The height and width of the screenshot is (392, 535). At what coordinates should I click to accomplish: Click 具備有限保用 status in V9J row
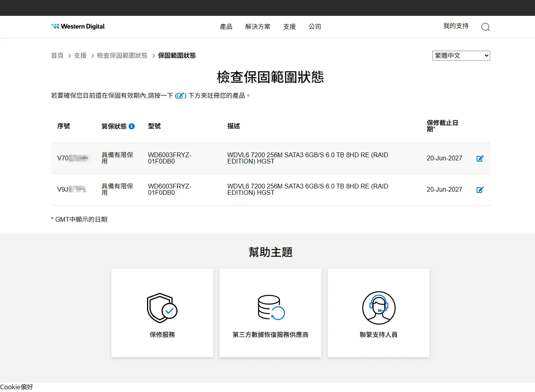pos(117,189)
